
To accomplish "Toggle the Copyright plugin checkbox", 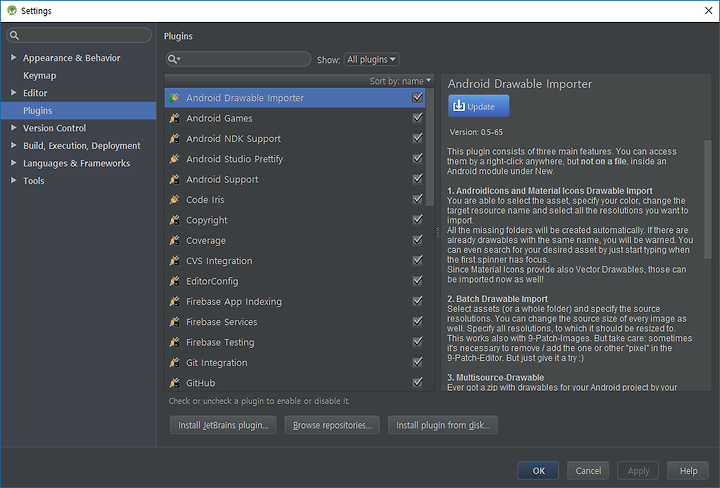I will click(417, 219).
